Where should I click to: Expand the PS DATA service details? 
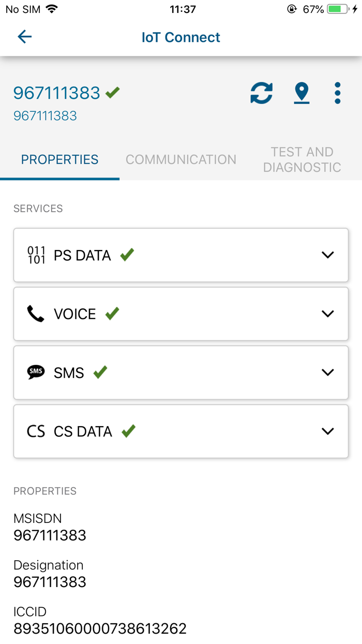tap(327, 255)
